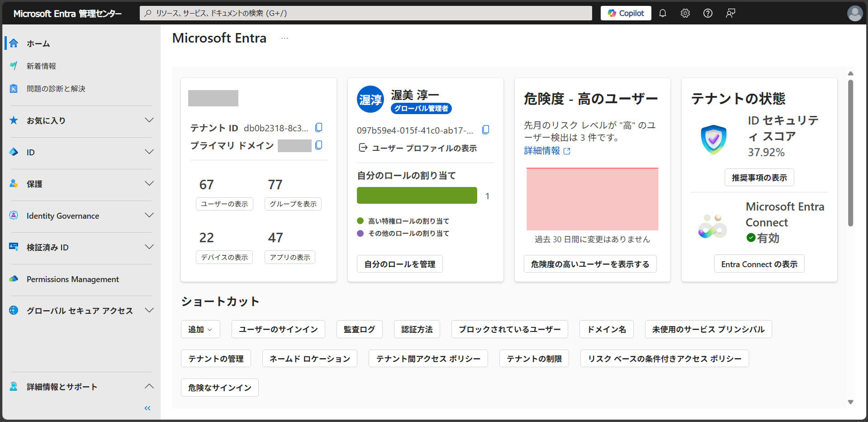Click the グローバル セキュア アクセス globe icon

point(14,311)
